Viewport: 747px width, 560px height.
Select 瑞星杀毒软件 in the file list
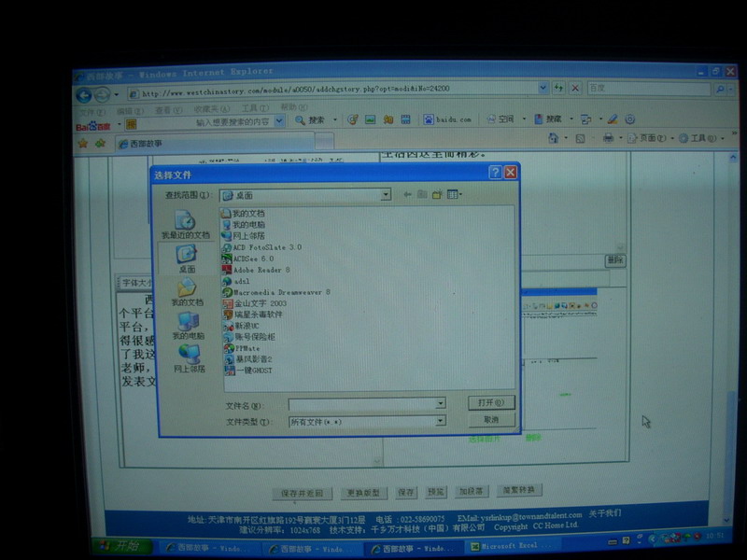tap(253, 315)
